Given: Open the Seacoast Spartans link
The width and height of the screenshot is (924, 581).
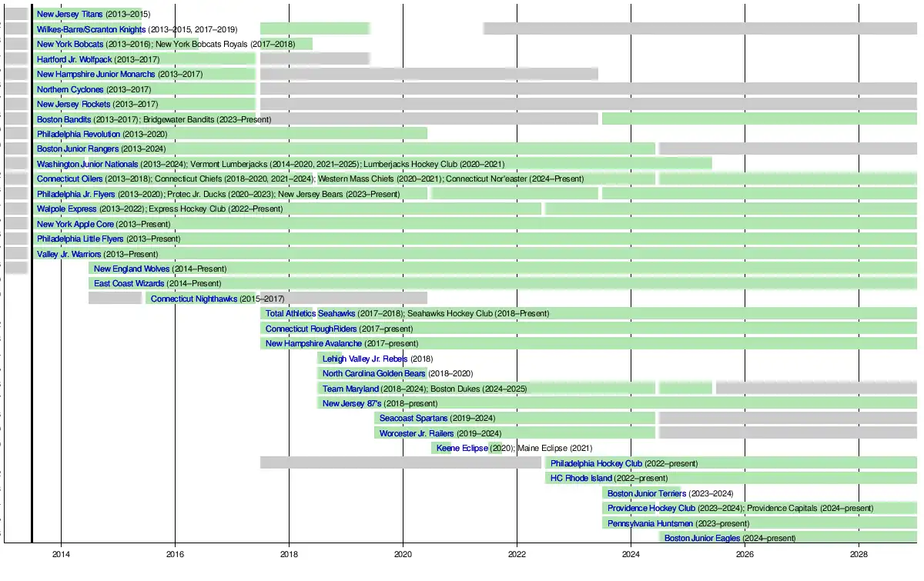Looking at the screenshot, I should click(x=413, y=418).
